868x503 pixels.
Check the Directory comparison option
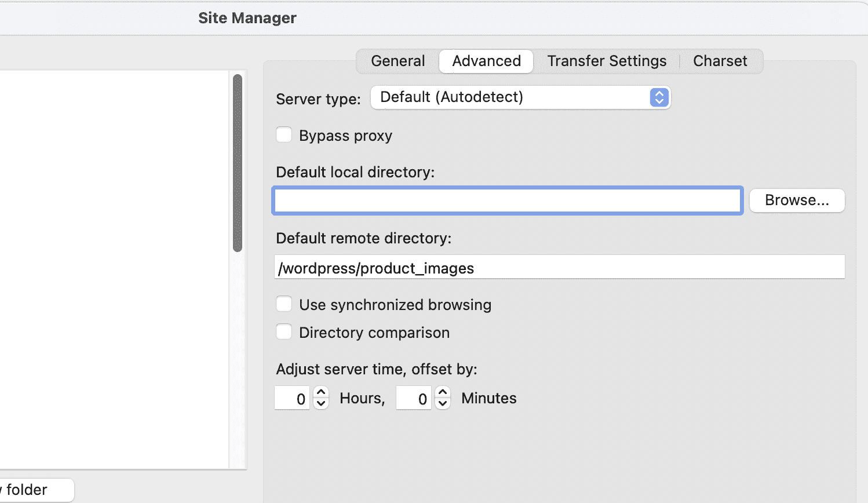click(284, 332)
